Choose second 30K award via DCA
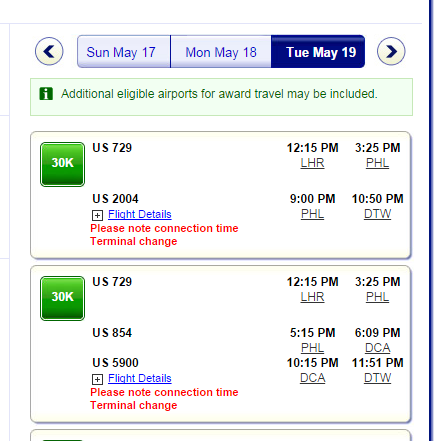Image resolution: width=445 pixels, height=441 pixels. [62, 298]
